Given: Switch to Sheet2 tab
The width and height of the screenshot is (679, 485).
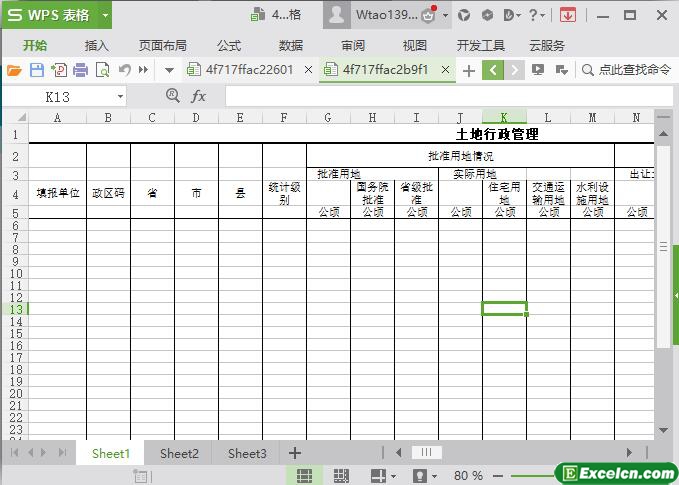Looking at the screenshot, I should click(x=179, y=453).
